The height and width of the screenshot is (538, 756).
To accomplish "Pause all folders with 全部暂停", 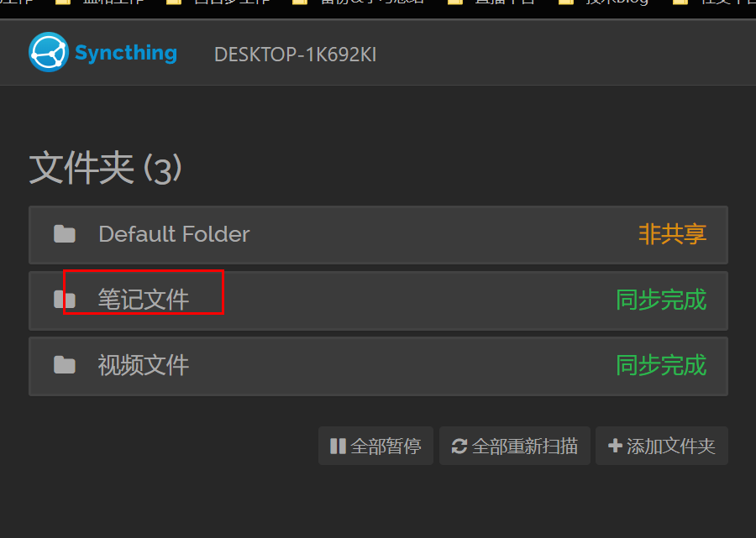I will (x=375, y=446).
